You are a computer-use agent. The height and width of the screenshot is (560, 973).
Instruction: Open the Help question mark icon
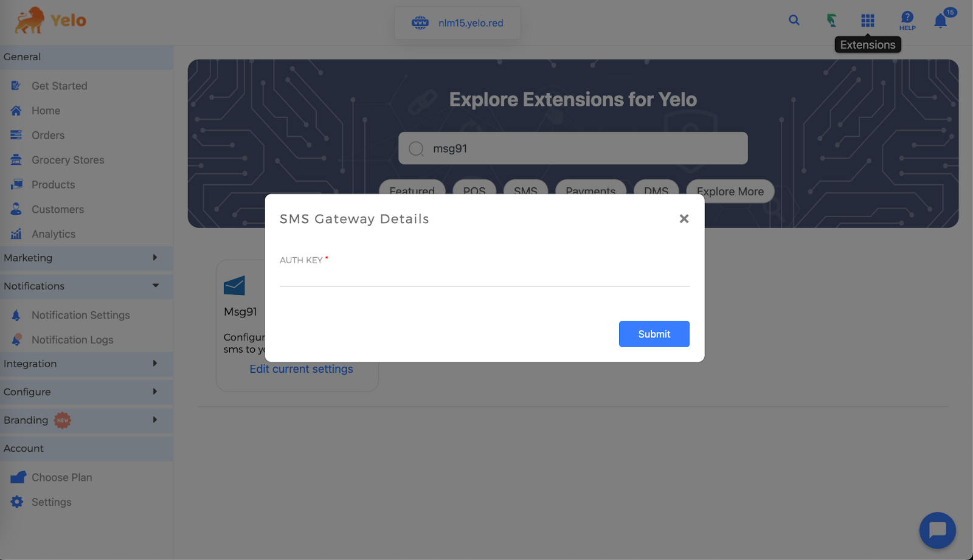tap(907, 20)
